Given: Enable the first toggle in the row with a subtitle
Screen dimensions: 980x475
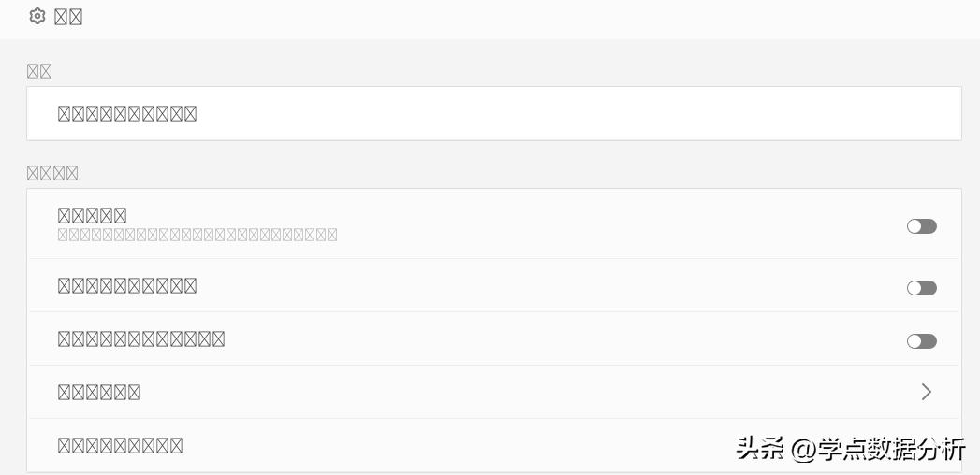Looking at the screenshot, I should tap(921, 226).
